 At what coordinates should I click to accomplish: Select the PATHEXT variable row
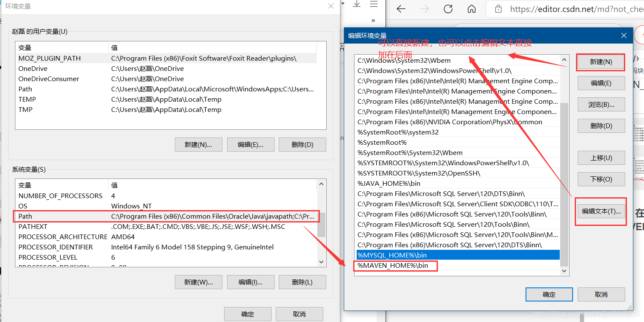pyautogui.click(x=167, y=227)
